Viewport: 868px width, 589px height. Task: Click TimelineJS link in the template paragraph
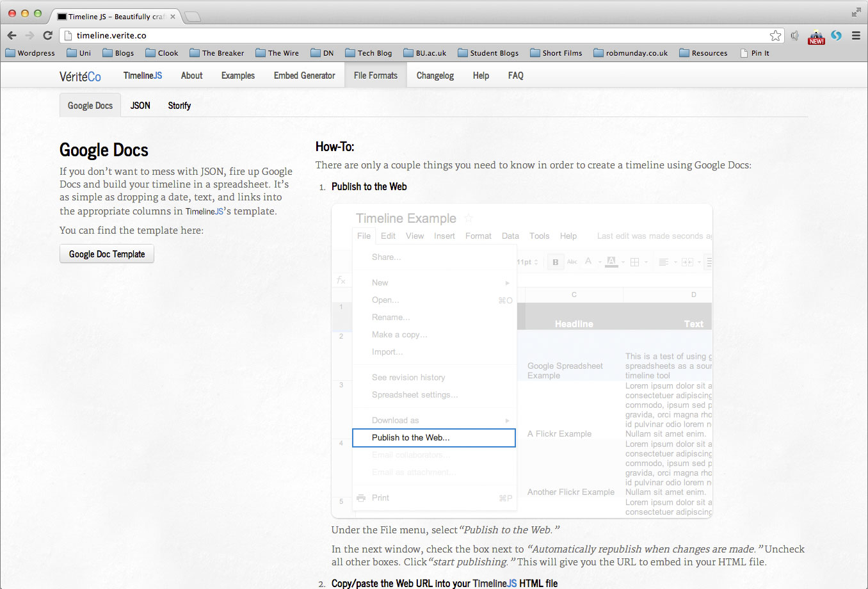[x=205, y=211]
